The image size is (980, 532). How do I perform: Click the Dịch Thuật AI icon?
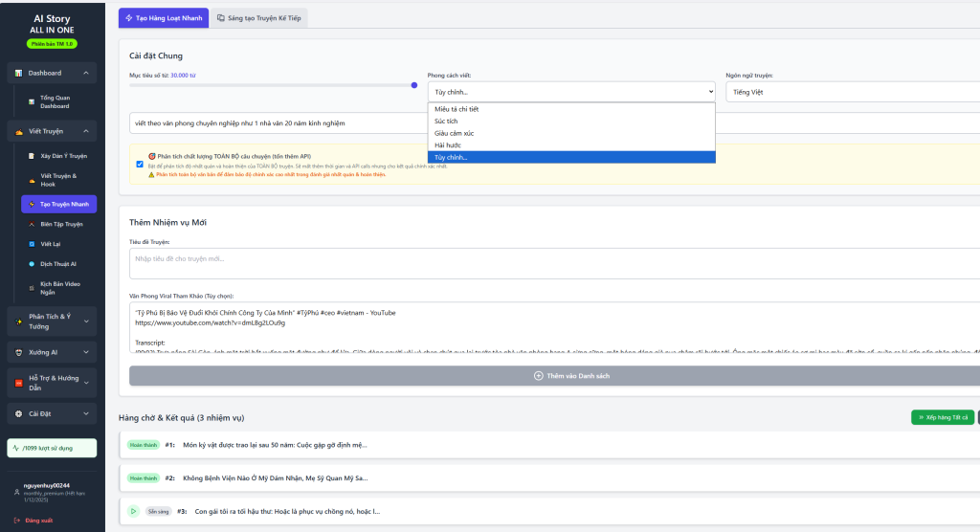tap(31, 263)
